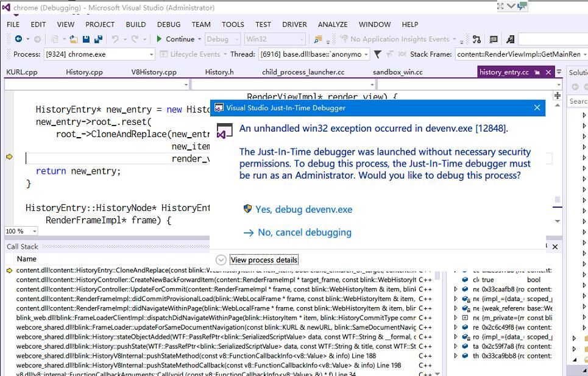This screenshot has width=588, height=376.
Task: Click the yellow current-statement arrow in editor margin
Action: [9, 157]
